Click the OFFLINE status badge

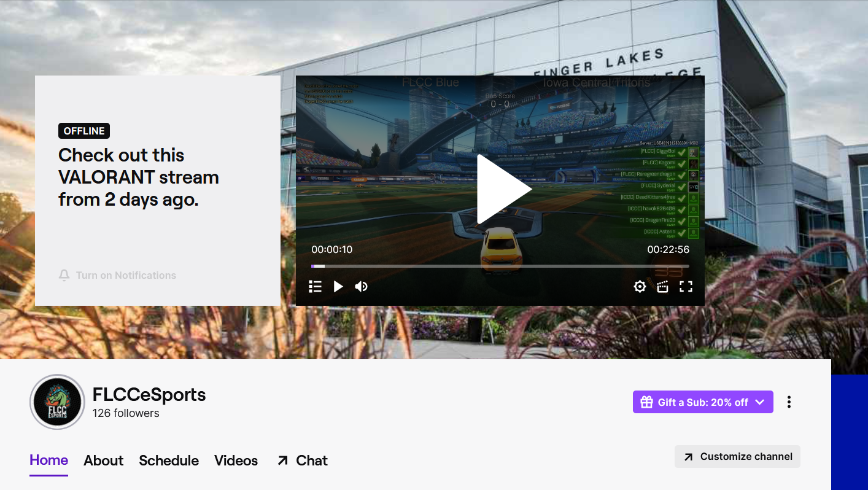pos(84,131)
